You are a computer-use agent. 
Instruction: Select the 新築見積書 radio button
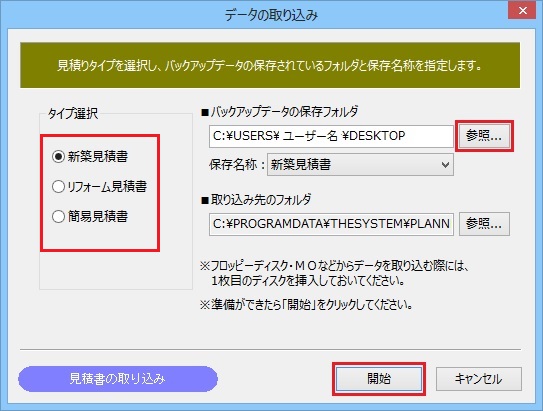coord(58,157)
